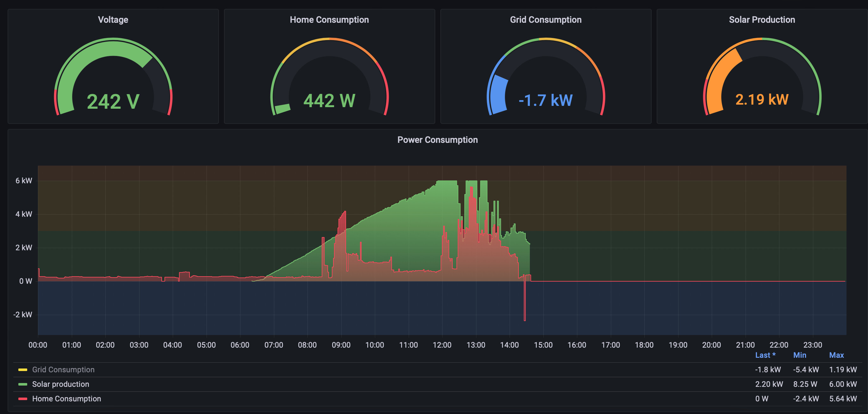Image resolution: width=868 pixels, height=414 pixels.
Task: Toggle Home Consumption series label in legend
Action: point(66,399)
